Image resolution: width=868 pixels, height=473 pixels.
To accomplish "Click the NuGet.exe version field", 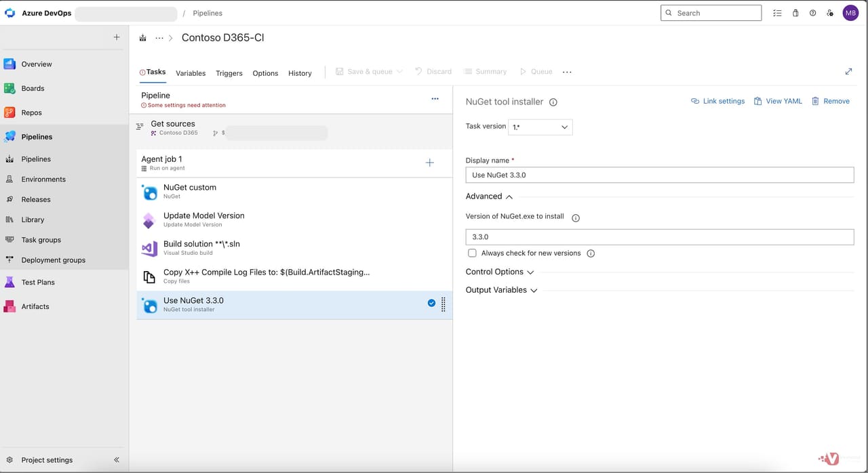I will pyautogui.click(x=659, y=237).
